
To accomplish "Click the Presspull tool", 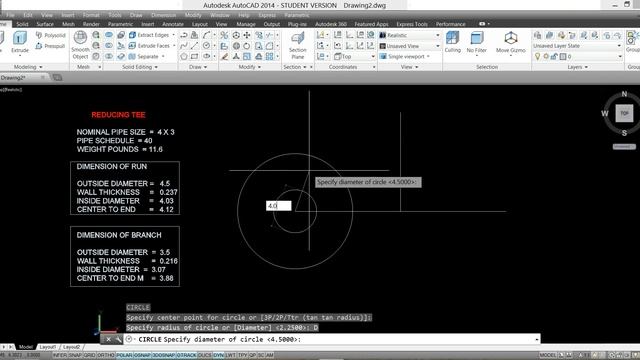I will 51,46.
